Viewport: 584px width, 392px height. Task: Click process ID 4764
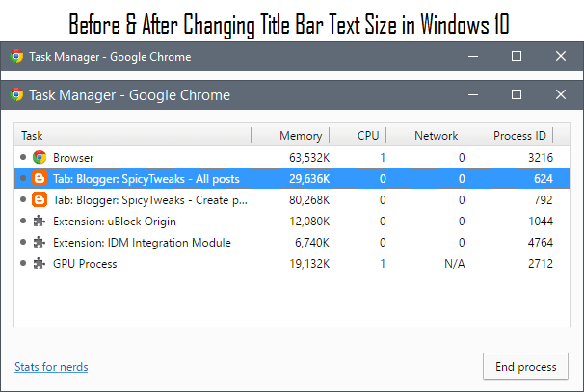[541, 243]
